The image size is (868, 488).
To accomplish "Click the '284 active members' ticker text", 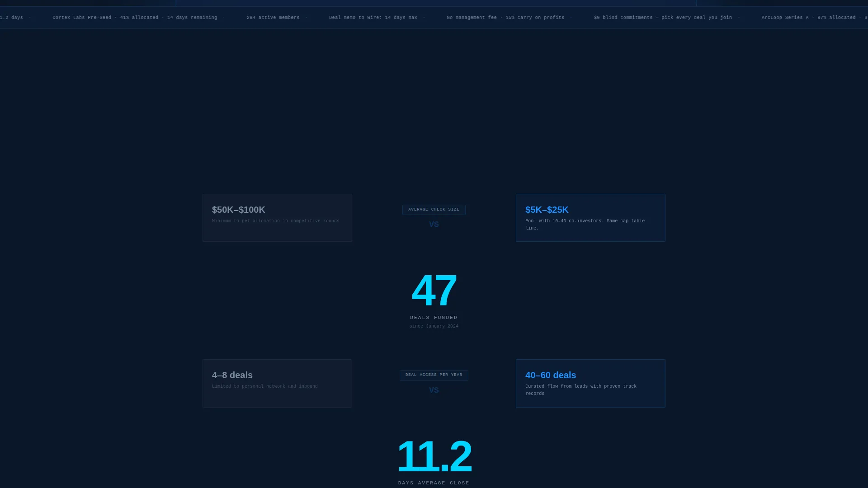I will point(273,18).
